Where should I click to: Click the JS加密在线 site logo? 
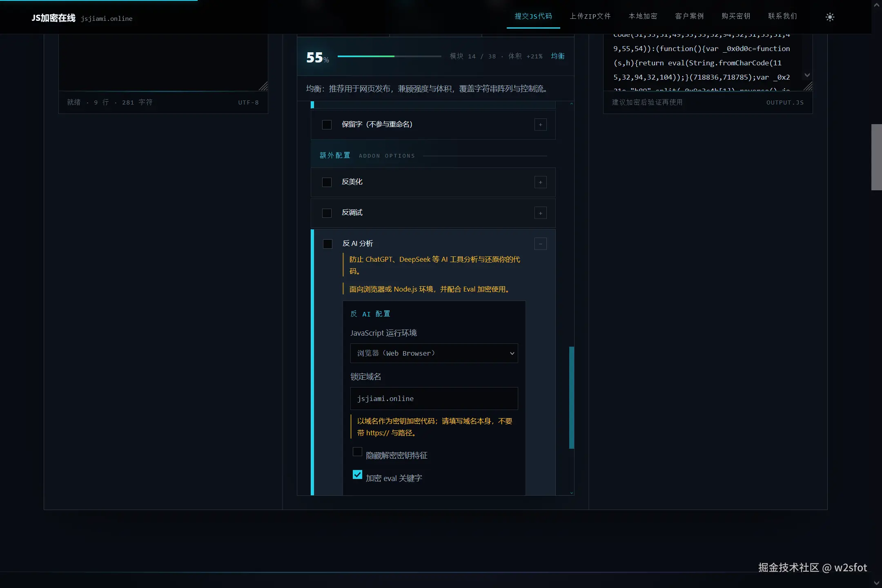click(x=53, y=18)
